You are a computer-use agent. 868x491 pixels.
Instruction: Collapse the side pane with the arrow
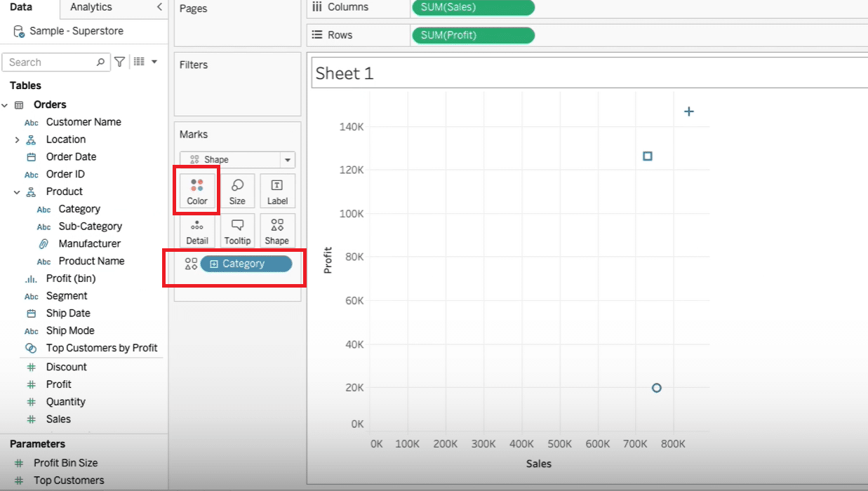pyautogui.click(x=159, y=7)
